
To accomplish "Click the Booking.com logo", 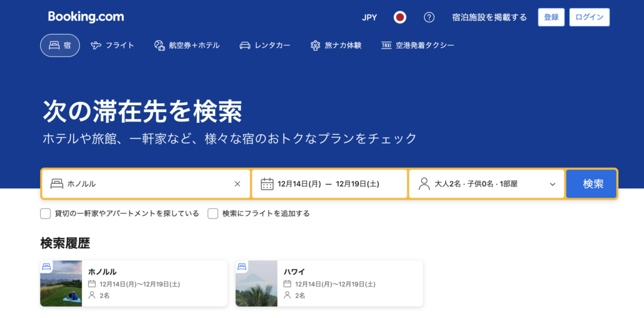I will (x=86, y=17).
